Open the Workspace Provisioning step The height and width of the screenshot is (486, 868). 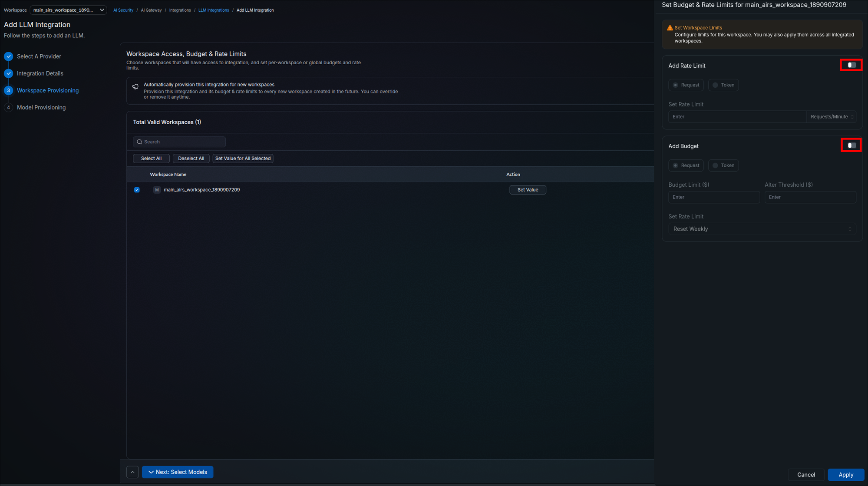coord(48,90)
